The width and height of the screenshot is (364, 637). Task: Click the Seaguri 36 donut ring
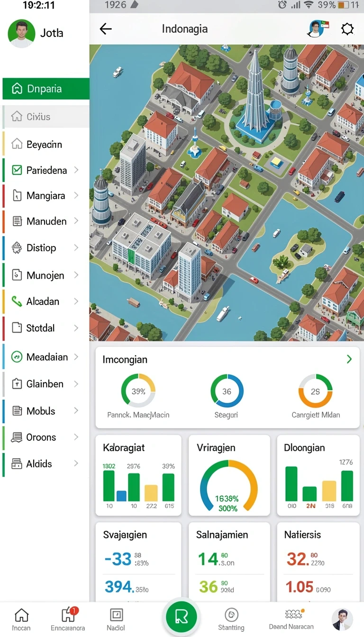coord(227,391)
